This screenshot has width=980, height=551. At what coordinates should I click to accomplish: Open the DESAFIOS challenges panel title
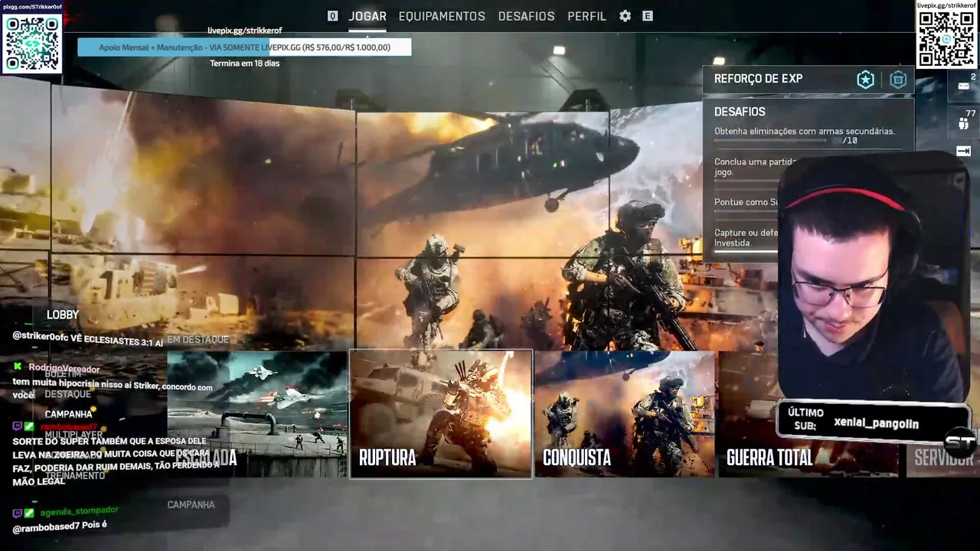[740, 112]
